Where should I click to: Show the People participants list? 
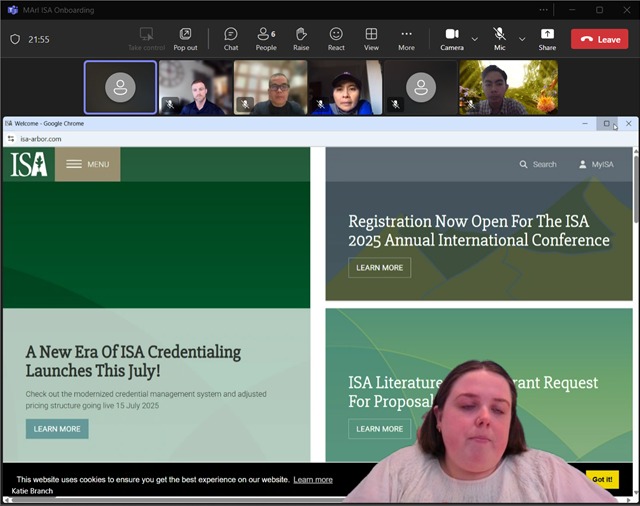(x=266, y=39)
